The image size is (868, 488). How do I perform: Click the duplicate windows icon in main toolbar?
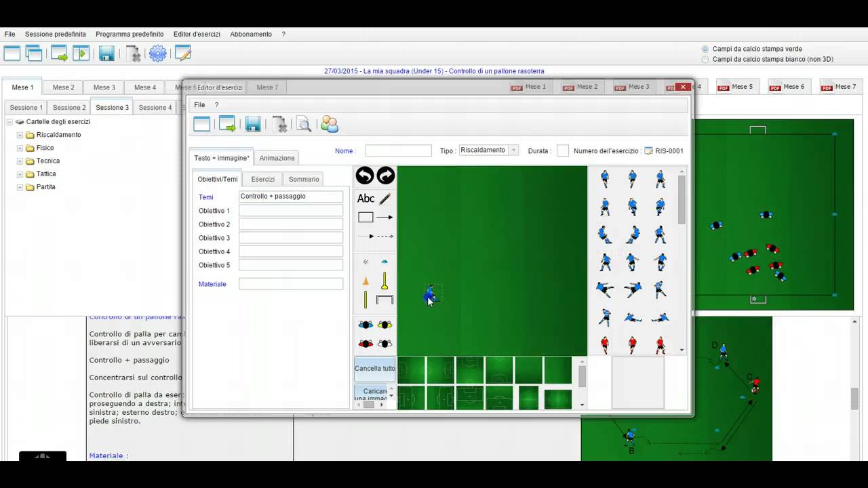(34, 54)
